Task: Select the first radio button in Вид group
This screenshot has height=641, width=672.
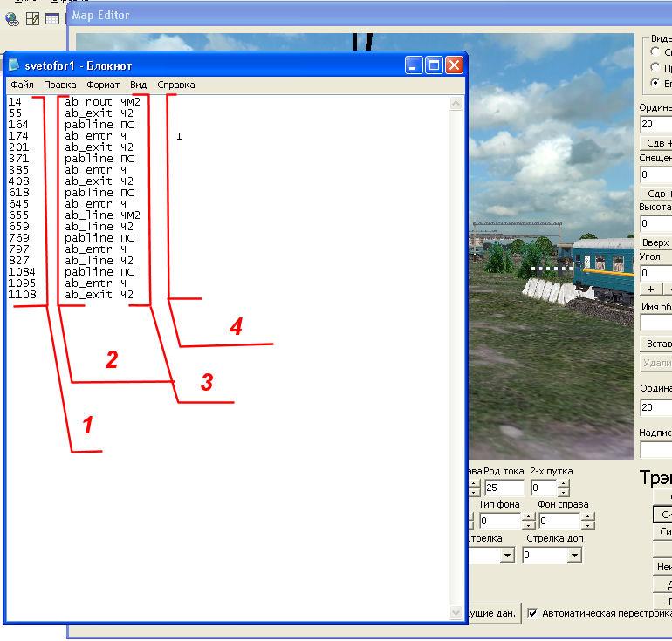Action: click(x=655, y=51)
